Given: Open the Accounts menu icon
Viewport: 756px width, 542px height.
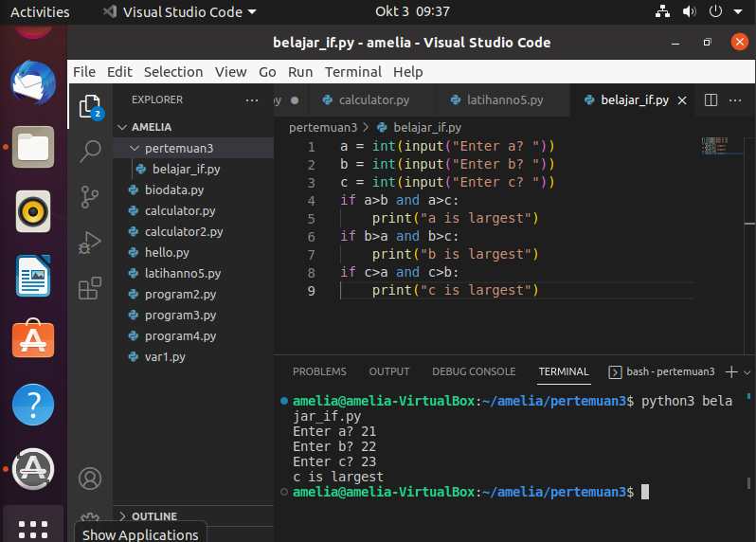Looking at the screenshot, I should 90,479.
